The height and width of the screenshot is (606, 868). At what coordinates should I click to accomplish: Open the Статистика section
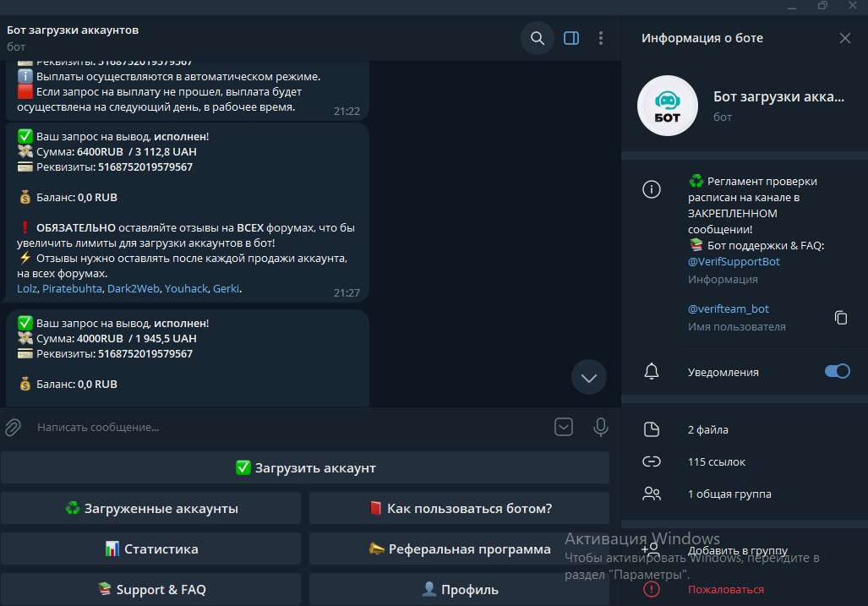150,549
